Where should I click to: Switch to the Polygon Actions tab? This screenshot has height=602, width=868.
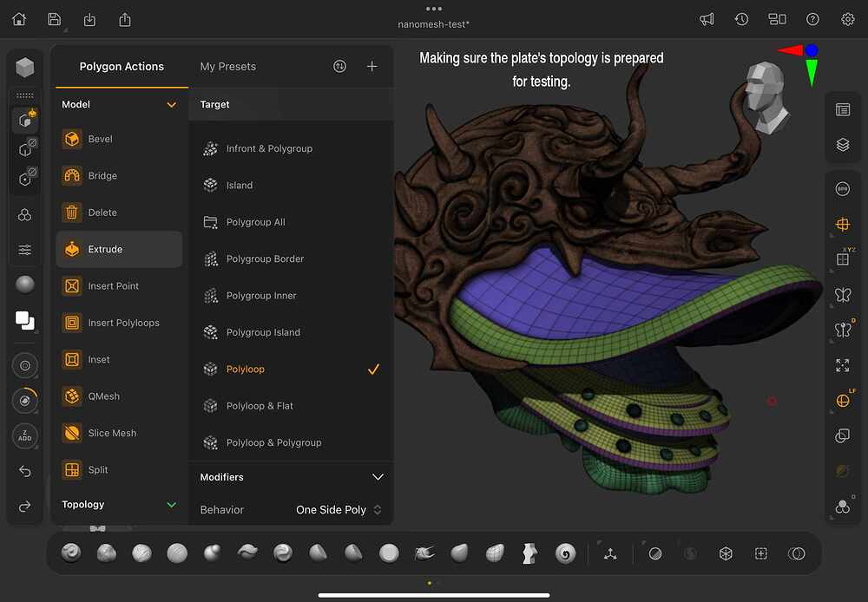[x=122, y=67]
